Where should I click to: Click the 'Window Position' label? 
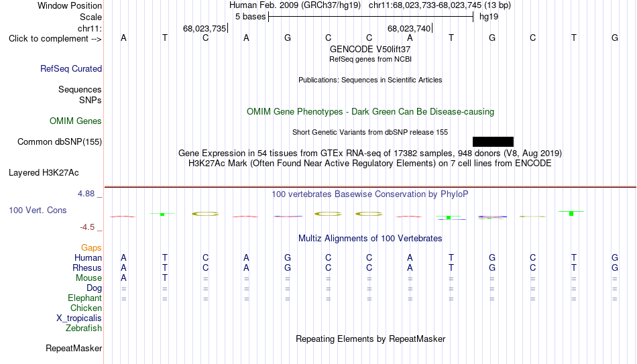pyautogui.click(x=70, y=5)
